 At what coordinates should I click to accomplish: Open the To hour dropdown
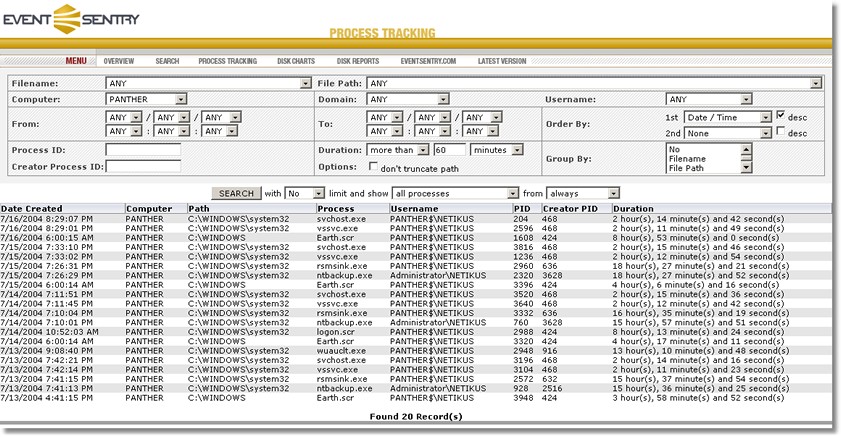coord(385,131)
